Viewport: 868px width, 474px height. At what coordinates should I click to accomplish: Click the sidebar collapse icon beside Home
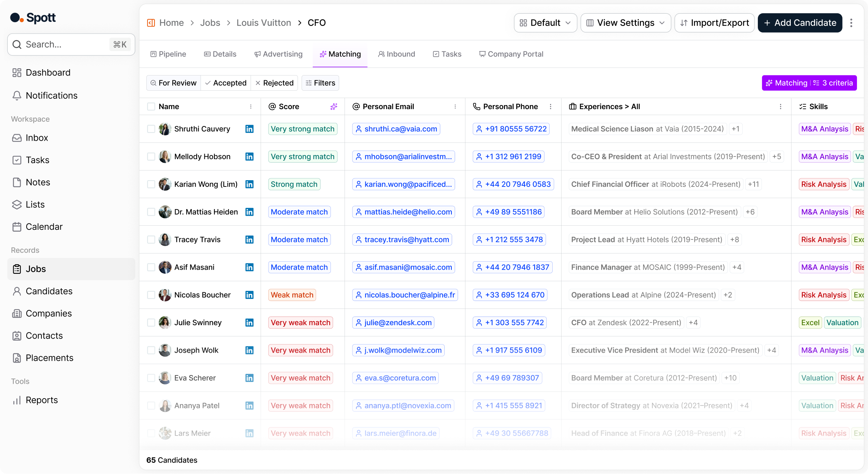151,23
